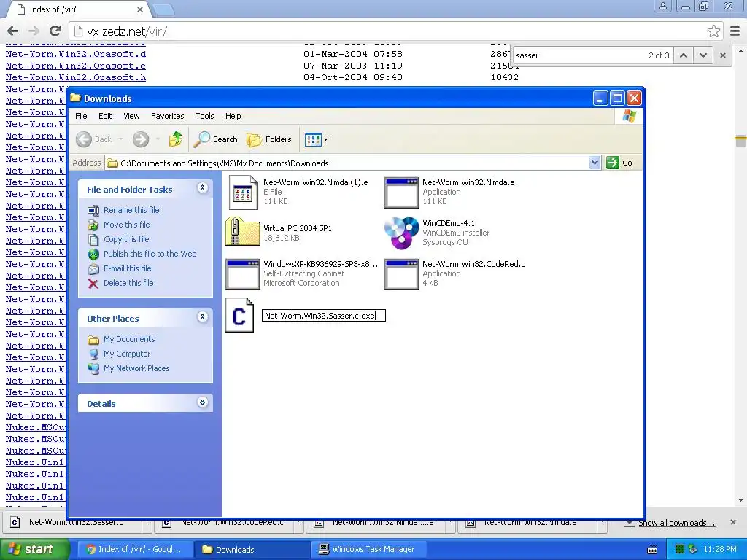The height and width of the screenshot is (560, 747).
Task: Select the Net-Worm.Win32.CodeRed.c application icon
Action: pos(402,274)
